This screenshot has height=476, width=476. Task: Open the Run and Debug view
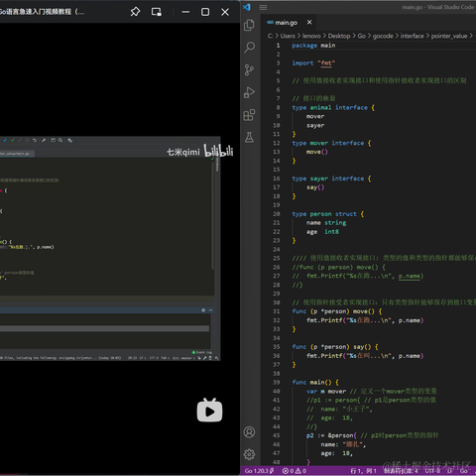(x=249, y=92)
